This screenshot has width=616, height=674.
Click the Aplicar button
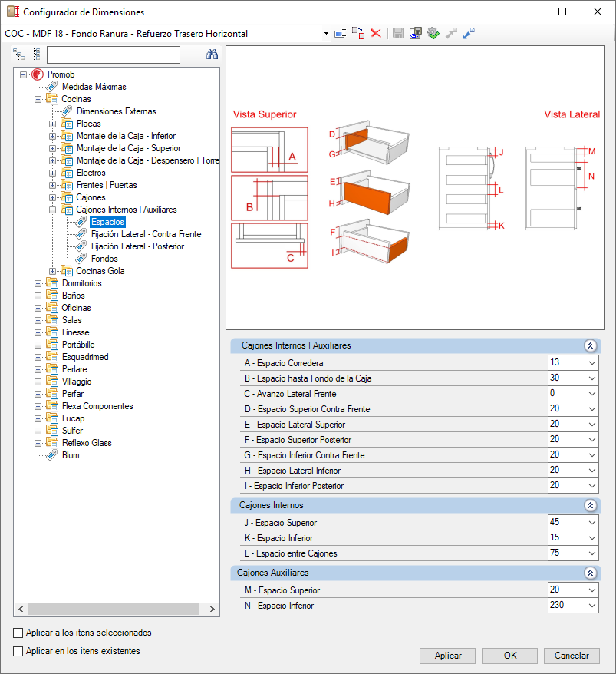pyautogui.click(x=447, y=656)
